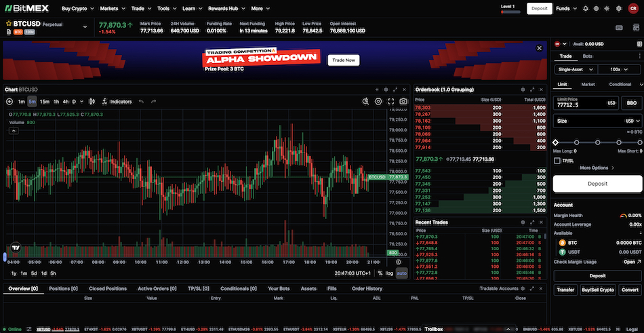Open the Size USD currency dropdown
Viewport: 644px width, 333px height.
(632, 121)
